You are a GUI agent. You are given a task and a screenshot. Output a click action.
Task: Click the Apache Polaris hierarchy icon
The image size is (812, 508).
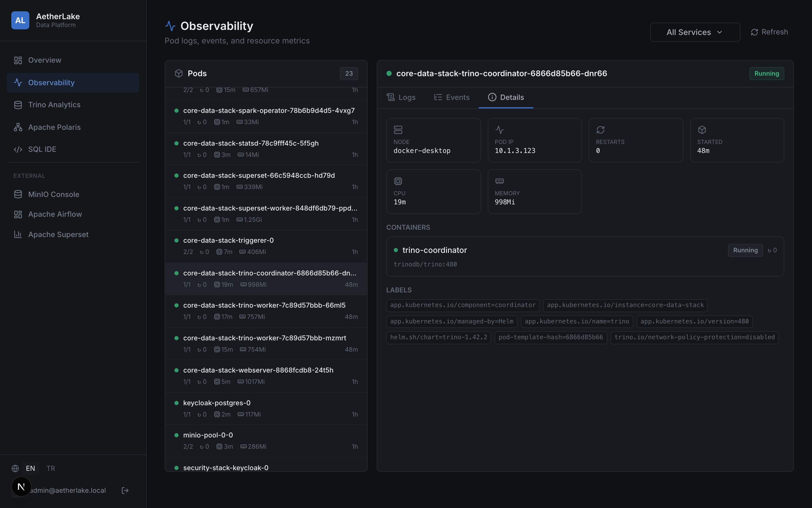point(18,127)
